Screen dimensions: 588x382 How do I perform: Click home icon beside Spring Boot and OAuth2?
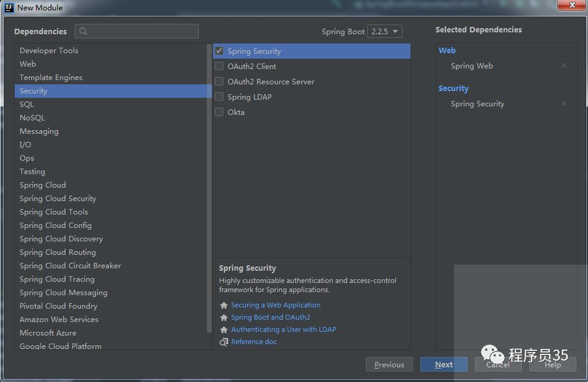point(224,318)
